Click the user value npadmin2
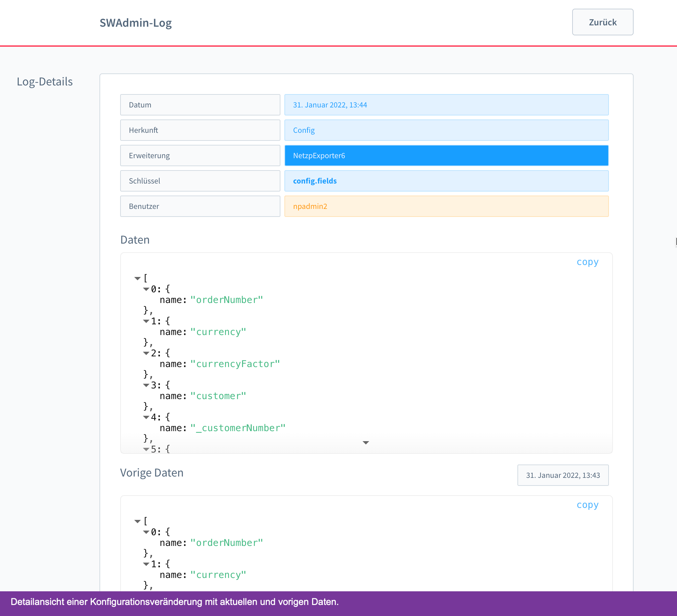The height and width of the screenshot is (616, 677). [446, 206]
